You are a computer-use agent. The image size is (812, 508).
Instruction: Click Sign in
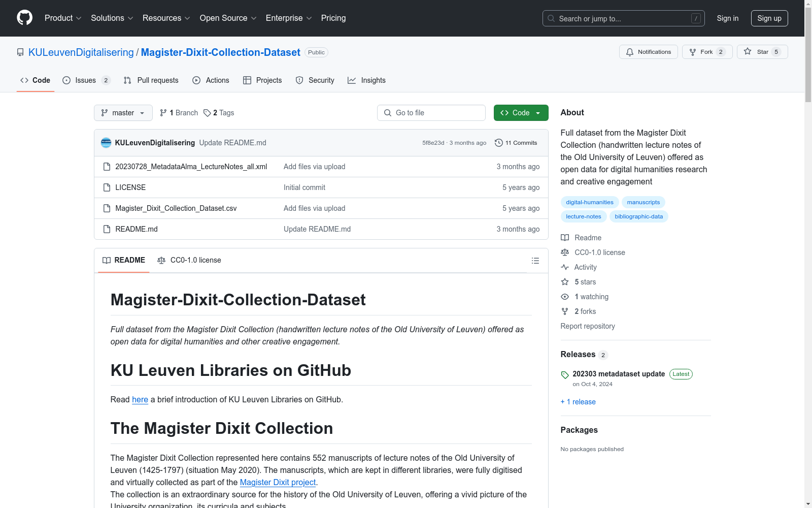click(x=728, y=18)
